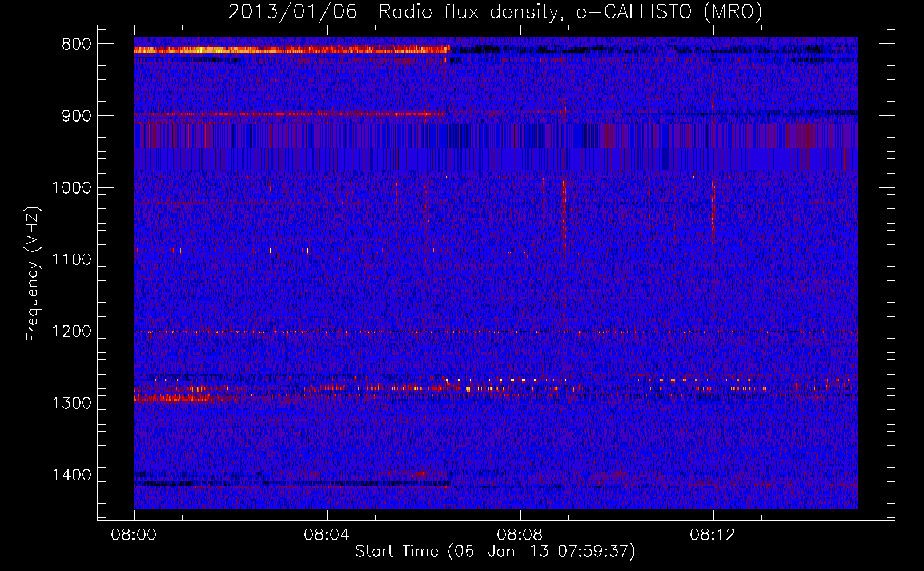Click the '08:00' time axis label
The width and height of the screenshot is (924, 571).
click(x=134, y=535)
